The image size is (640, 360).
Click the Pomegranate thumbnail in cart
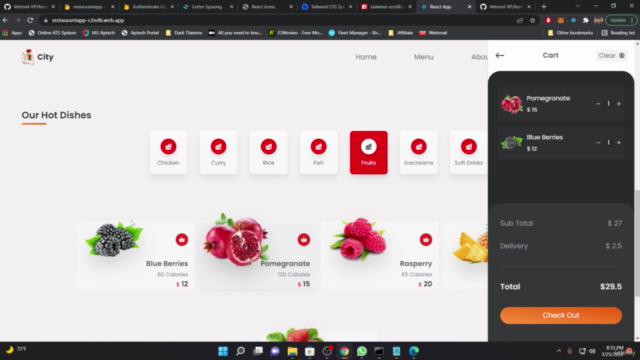511,104
